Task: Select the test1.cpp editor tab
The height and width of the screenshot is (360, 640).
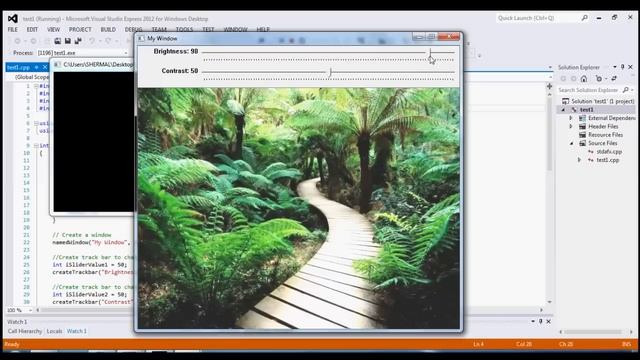Action: click(x=18, y=67)
